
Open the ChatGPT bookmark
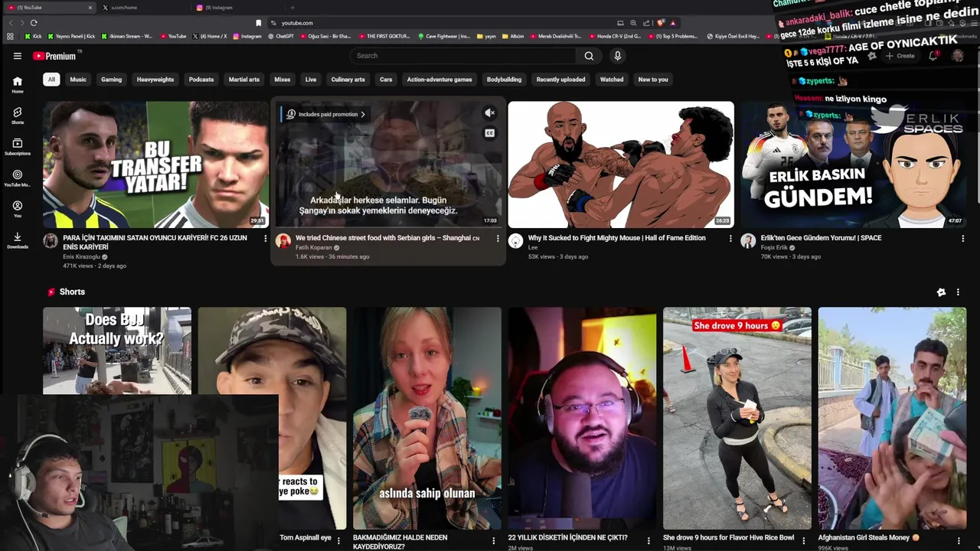281,36
